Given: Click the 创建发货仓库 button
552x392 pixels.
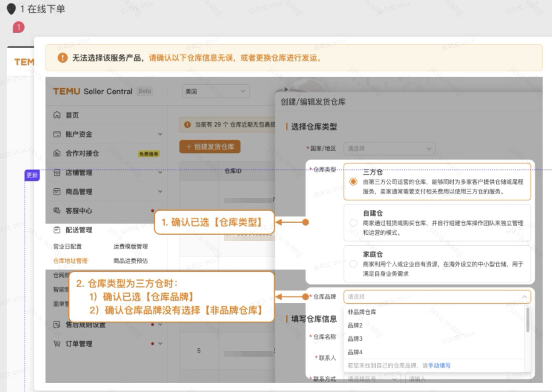Looking at the screenshot, I should pos(210,147).
